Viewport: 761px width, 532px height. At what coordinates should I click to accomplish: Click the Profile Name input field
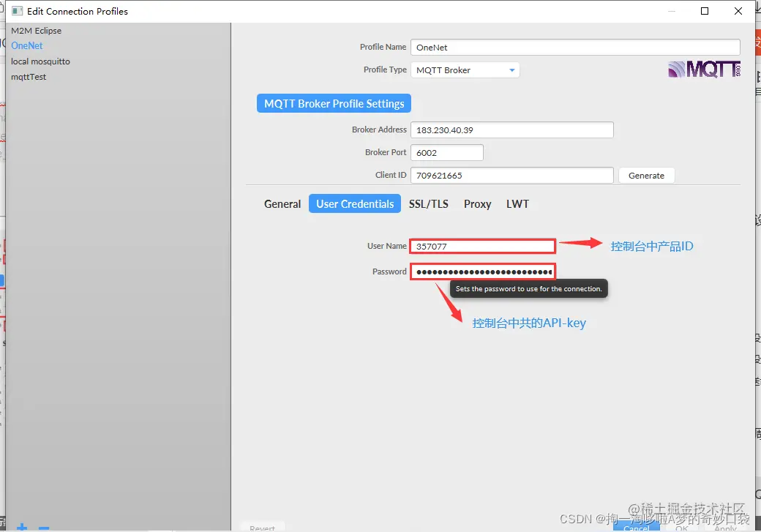(x=575, y=47)
